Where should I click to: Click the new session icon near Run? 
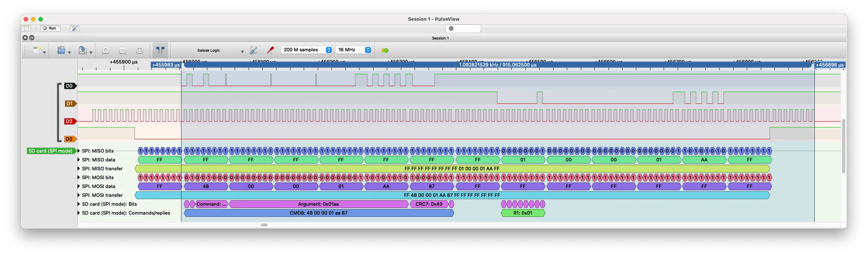(27, 28)
